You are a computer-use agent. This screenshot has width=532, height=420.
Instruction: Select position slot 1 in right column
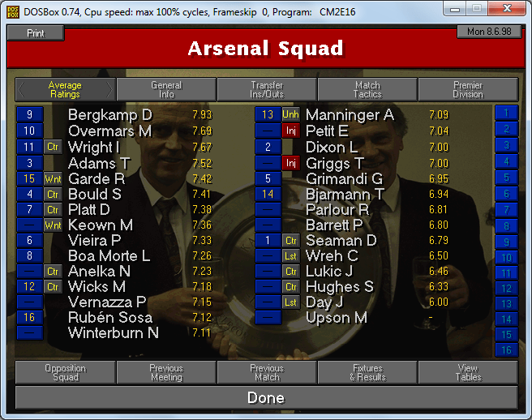click(507, 113)
